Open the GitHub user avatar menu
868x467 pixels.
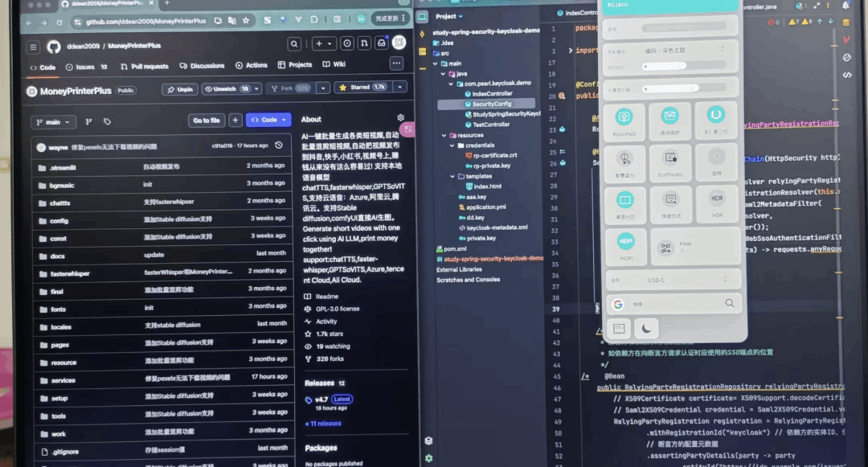[399, 42]
